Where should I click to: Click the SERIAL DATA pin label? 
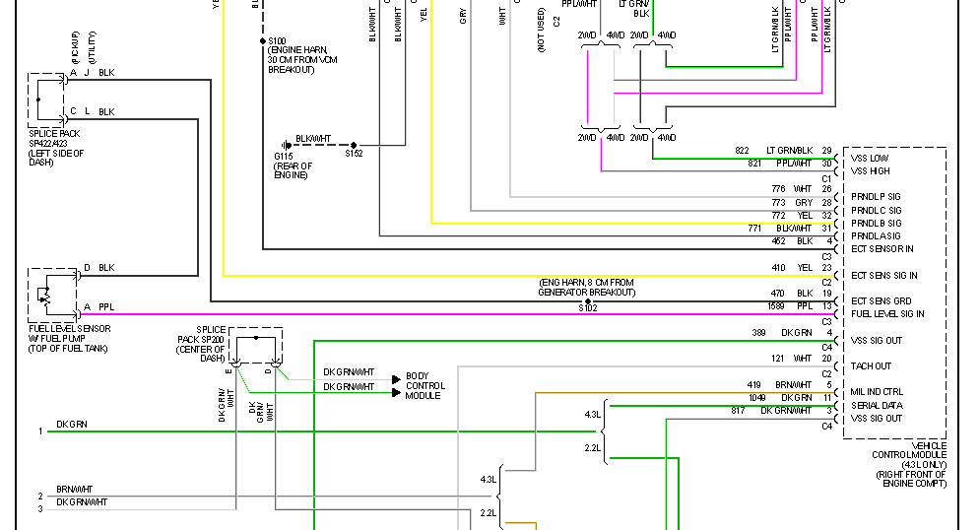pyautogui.click(x=877, y=406)
